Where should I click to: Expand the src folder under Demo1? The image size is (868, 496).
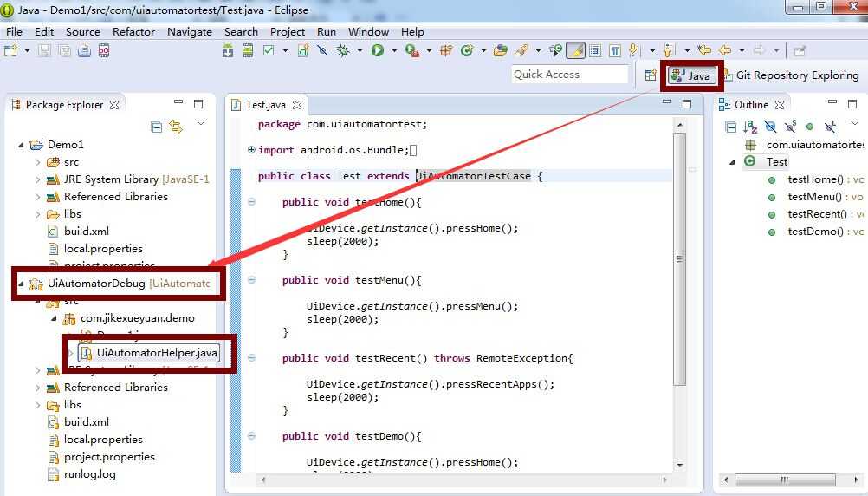[37, 162]
